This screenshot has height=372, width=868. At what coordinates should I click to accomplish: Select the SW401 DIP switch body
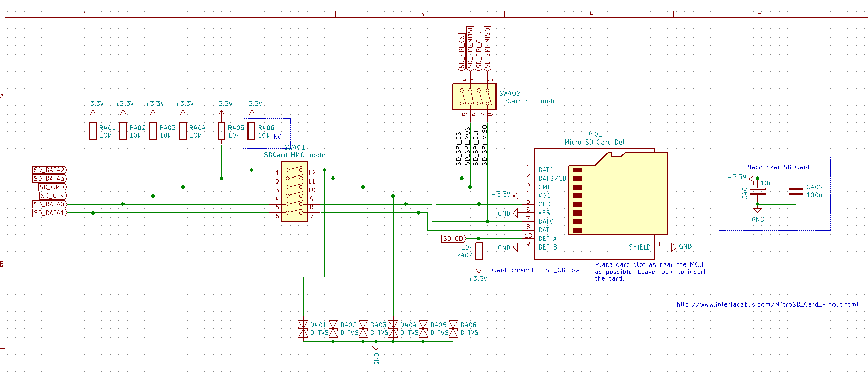coord(294,191)
